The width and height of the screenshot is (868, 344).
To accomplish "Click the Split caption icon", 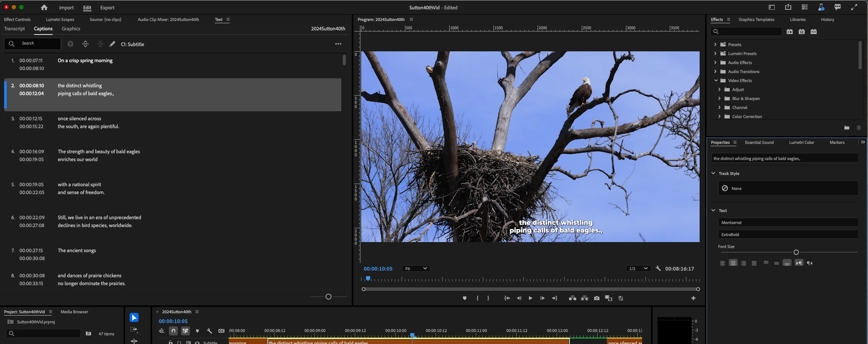I will click(x=85, y=44).
